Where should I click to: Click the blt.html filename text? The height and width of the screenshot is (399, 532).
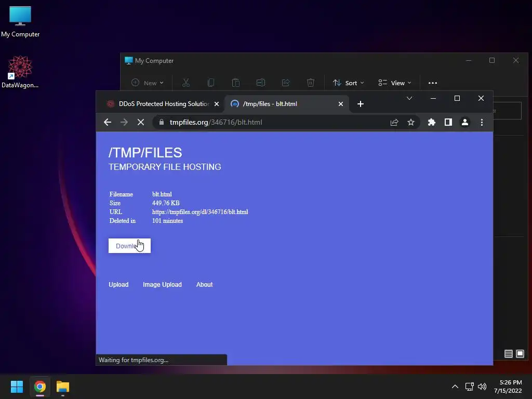162,194
